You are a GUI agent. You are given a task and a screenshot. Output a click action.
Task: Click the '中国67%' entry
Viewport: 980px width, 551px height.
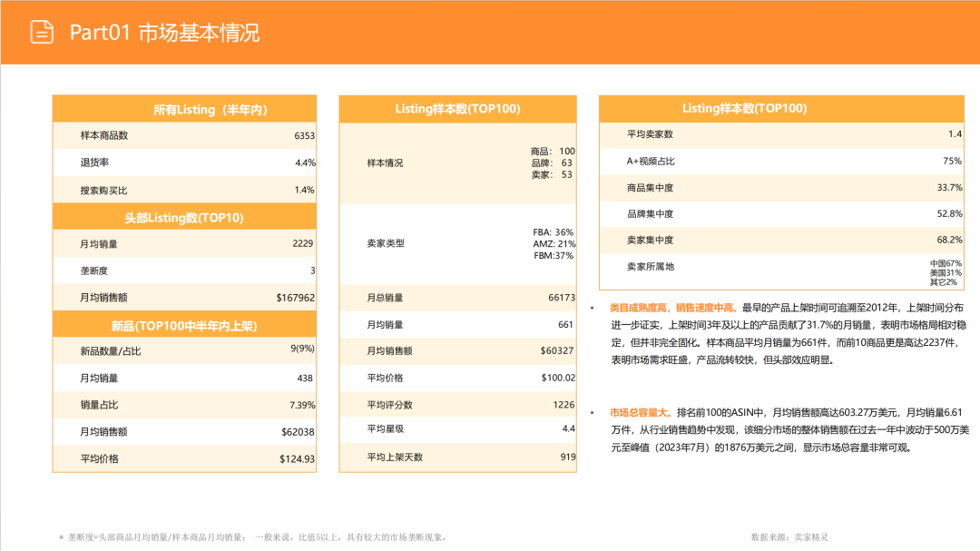tap(946, 264)
